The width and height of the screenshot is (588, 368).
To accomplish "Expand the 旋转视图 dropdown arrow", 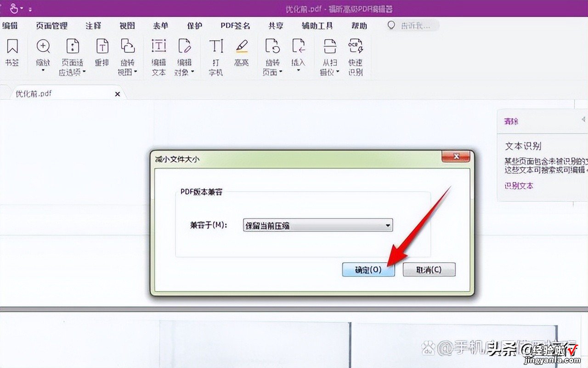I will (136, 72).
